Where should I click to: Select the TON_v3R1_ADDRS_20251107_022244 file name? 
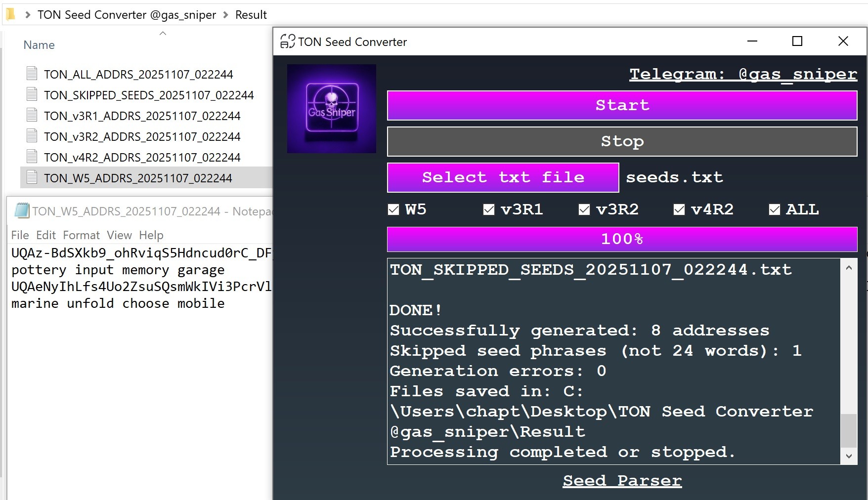(142, 116)
